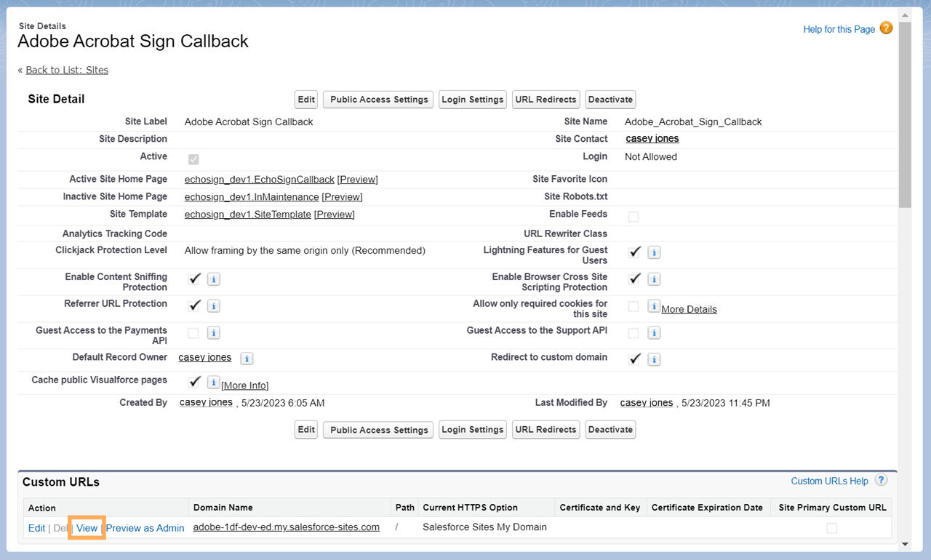Click the top URL Redirects button
The width and height of the screenshot is (931, 560).
click(x=546, y=100)
